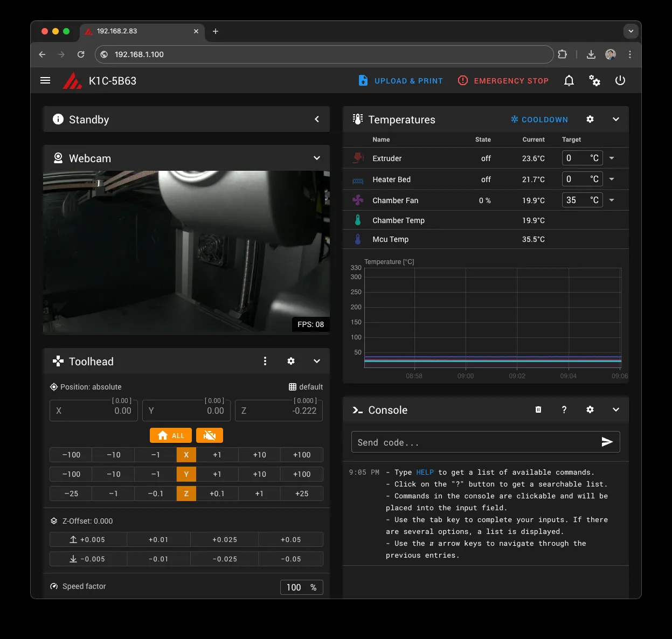The height and width of the screenshot is (639, 672).
Task: Open the hamburger navigation menu
Action: (45, 80)
